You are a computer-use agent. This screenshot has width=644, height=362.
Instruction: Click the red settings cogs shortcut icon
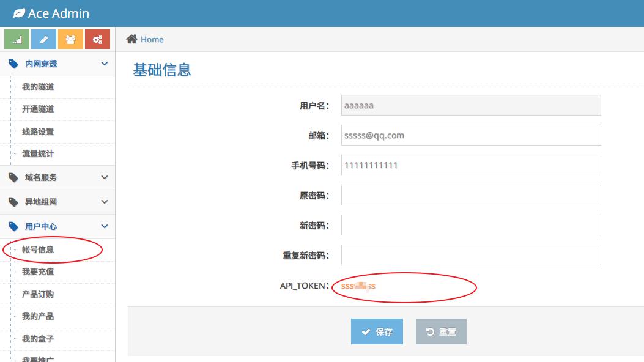pyautogui.click(x=97, y=39)
